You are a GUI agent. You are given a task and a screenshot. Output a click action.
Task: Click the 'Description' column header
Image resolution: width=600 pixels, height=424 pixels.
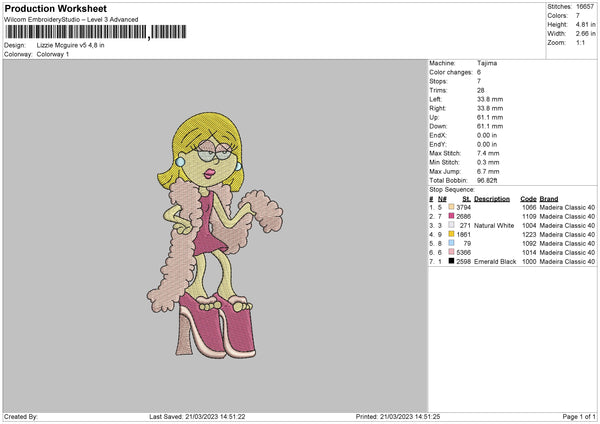point(492,199)
